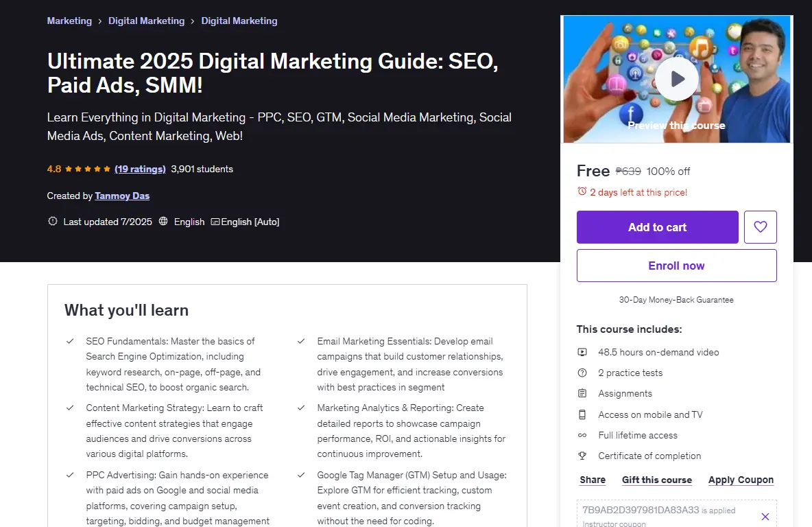Click the What you'll learn heading

[126, 310]
